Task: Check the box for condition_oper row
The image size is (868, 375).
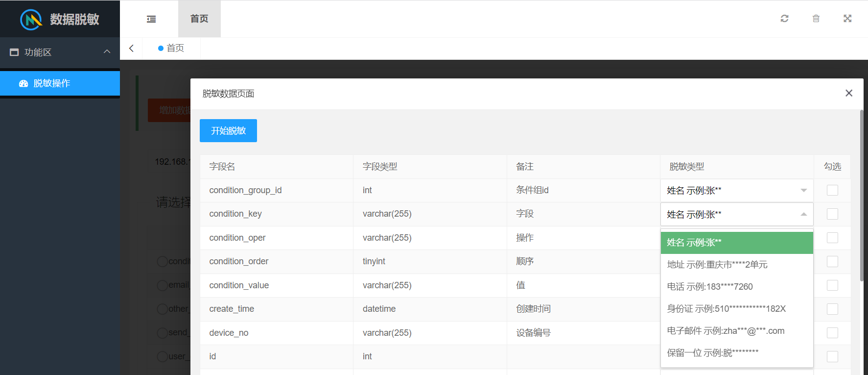Action: click(832, 238)
